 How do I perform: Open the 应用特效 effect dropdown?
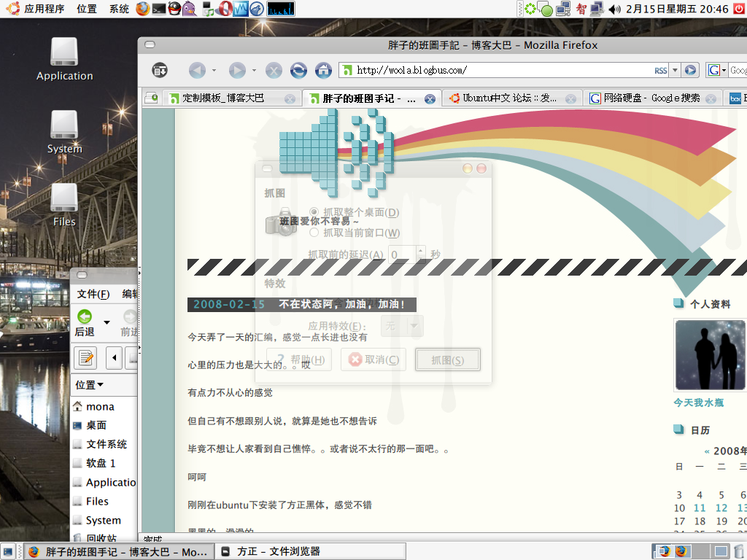point(402,326)
